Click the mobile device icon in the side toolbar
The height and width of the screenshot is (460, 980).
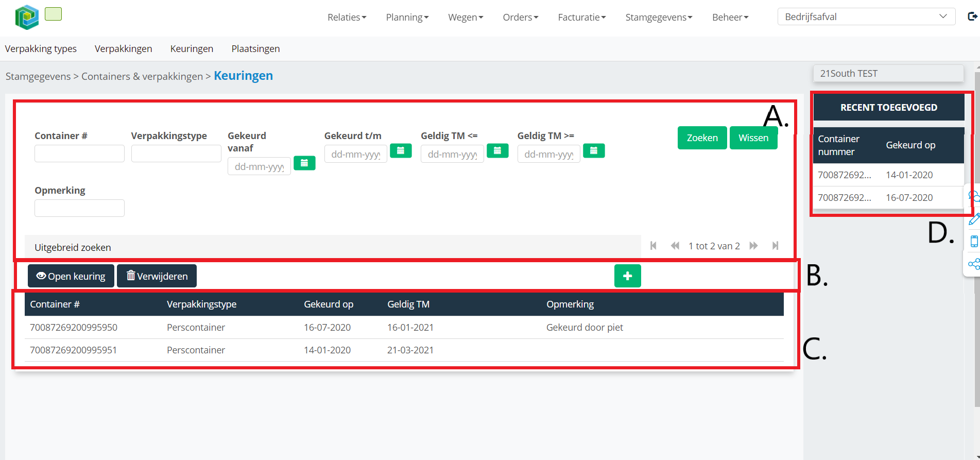[x=974, y=242]
